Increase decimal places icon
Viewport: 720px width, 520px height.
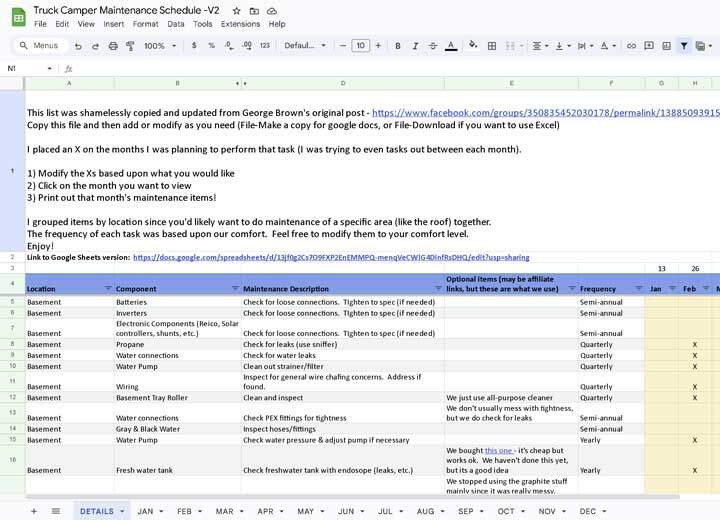(x=247, y=45)
